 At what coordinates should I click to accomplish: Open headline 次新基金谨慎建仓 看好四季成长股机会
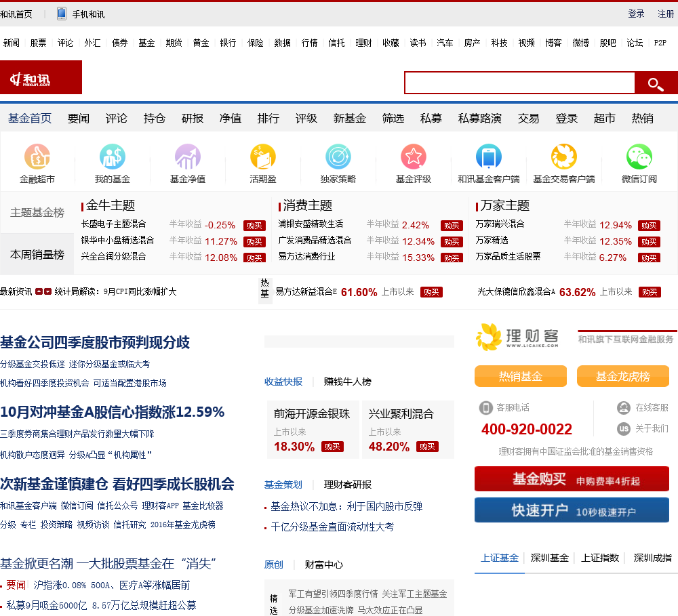tap(117, 484)
